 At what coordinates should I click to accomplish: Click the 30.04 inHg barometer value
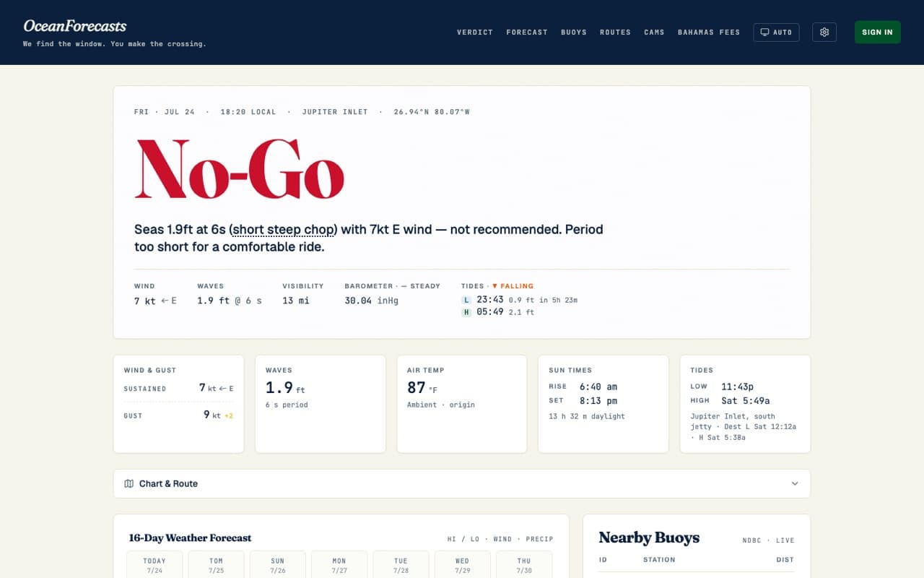[371, 301]
